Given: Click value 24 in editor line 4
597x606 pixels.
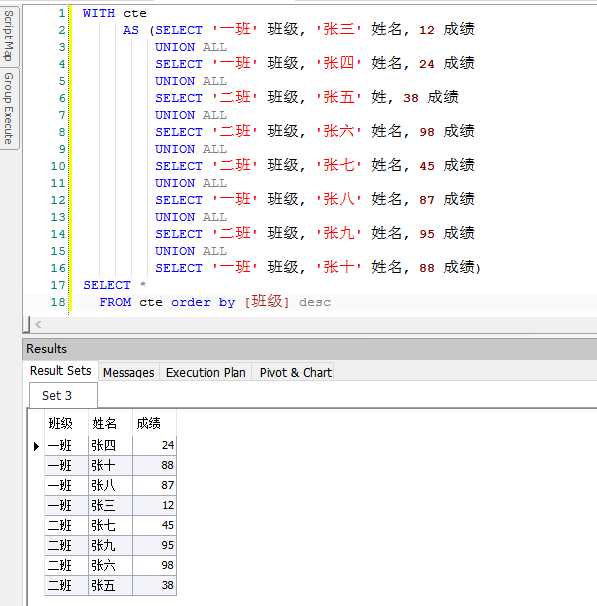Looking at the screenshot, I should point(427,64).
